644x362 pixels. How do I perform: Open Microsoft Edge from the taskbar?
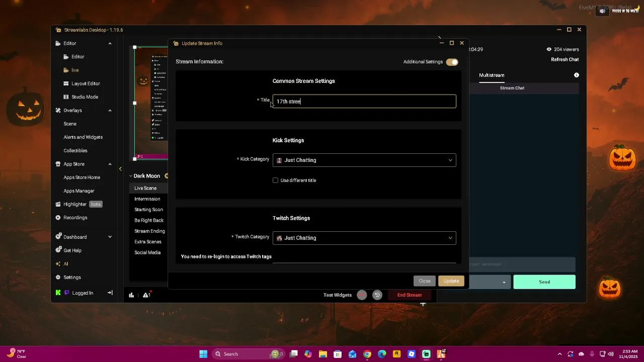[382, 354]
